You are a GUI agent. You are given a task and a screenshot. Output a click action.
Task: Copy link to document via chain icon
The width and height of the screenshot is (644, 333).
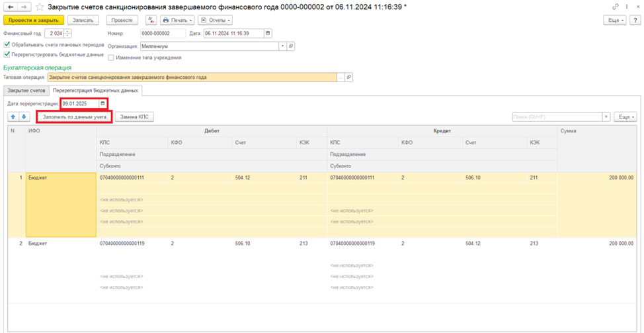pyautogui.click(x=616, y=7)
